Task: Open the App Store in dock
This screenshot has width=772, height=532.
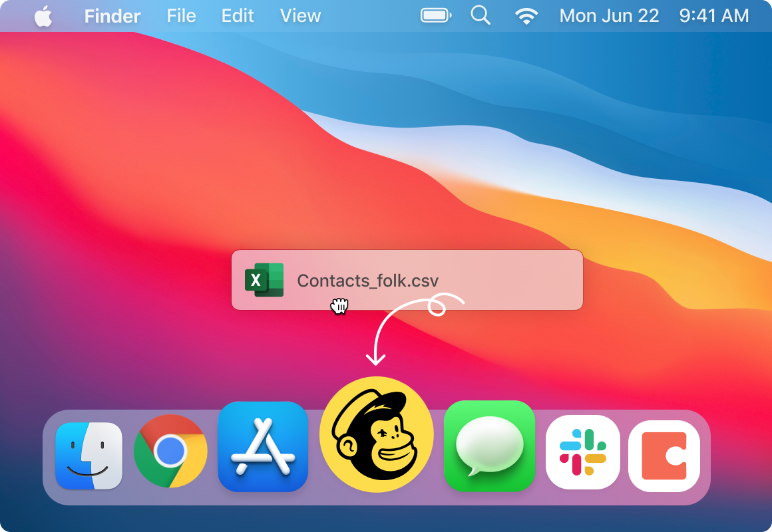Action: [263, 446]
